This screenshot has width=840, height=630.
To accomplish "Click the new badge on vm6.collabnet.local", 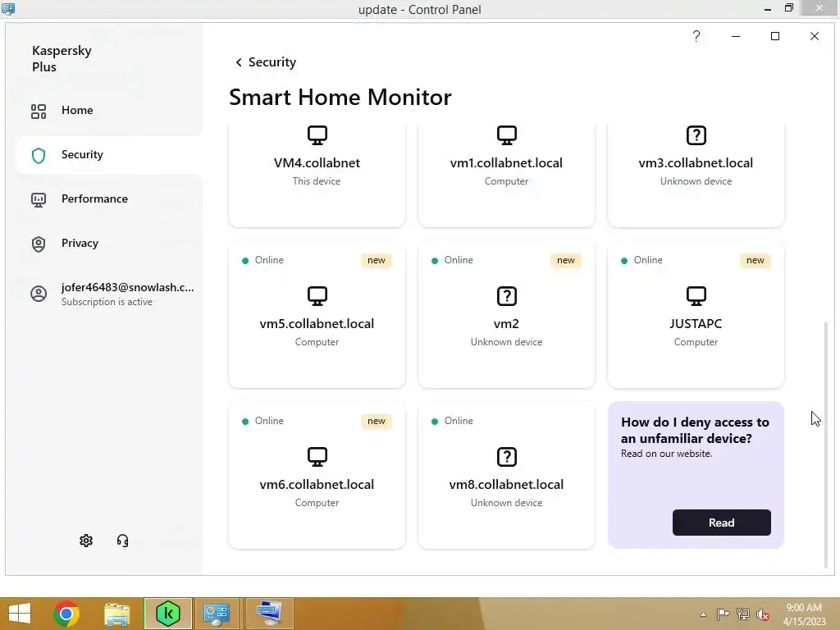I will point(376,421).
